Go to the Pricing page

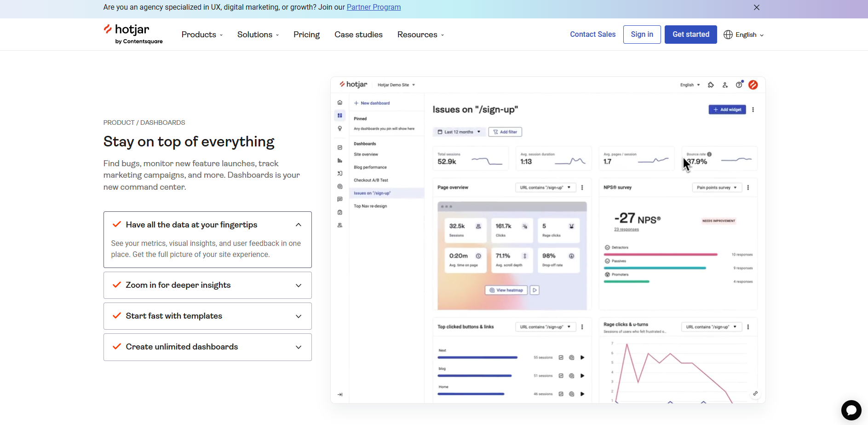point(306,35)
